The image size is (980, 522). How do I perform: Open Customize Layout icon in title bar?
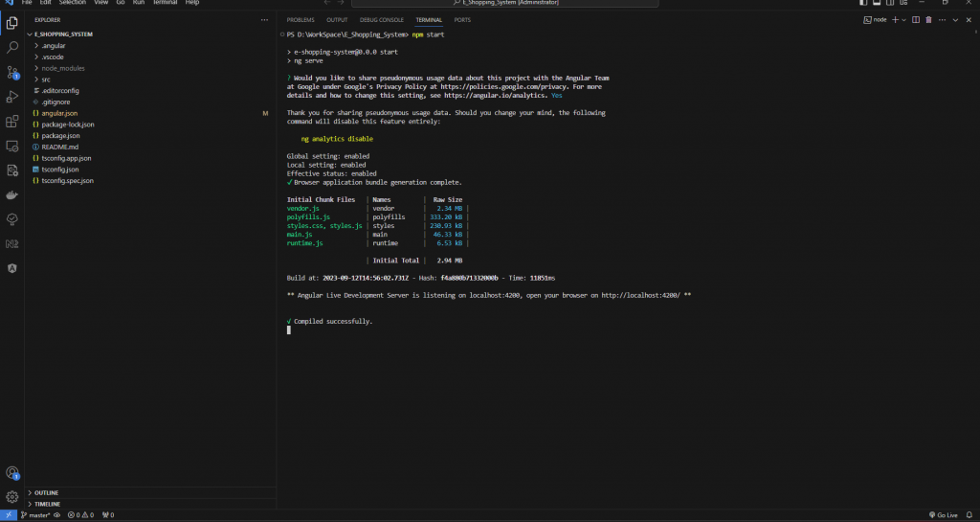tap(905, 3)
